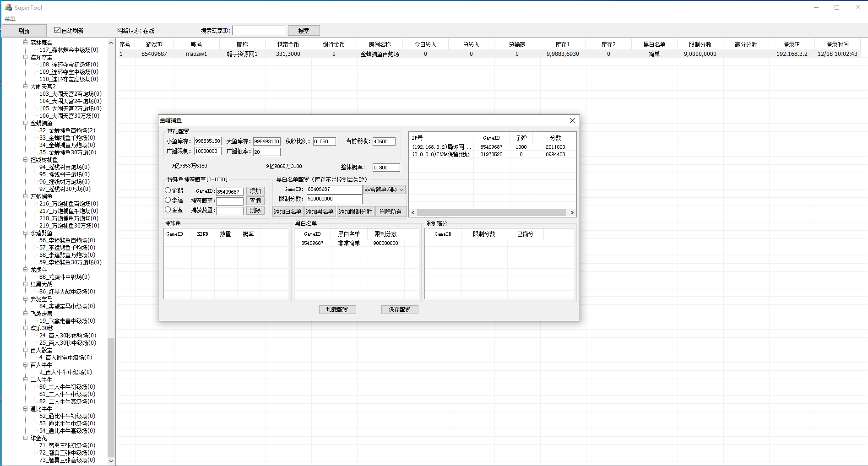Close the 金蟾捕鱼 dialog with the X
Image resolution: width=868 pixels, height=466 pixels.
(572, 120)
